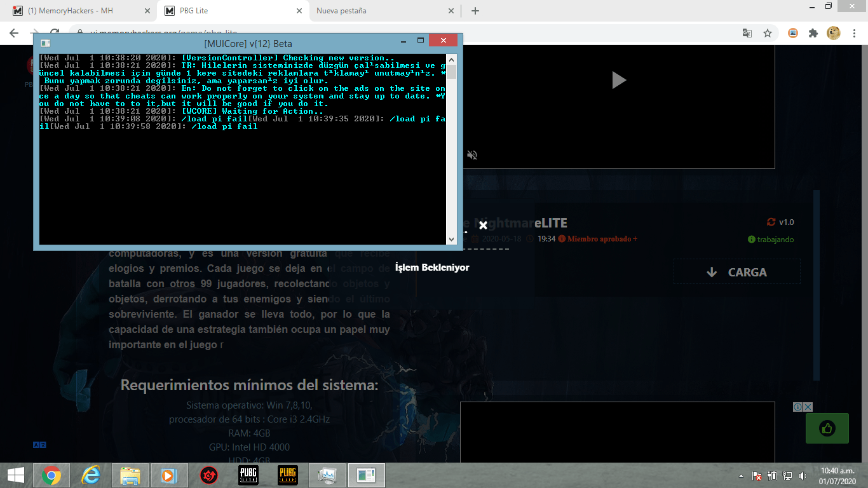The height and width of the screenshot is (488, 868).
Task: Click the CARGA download button
Action: (736, 272)
